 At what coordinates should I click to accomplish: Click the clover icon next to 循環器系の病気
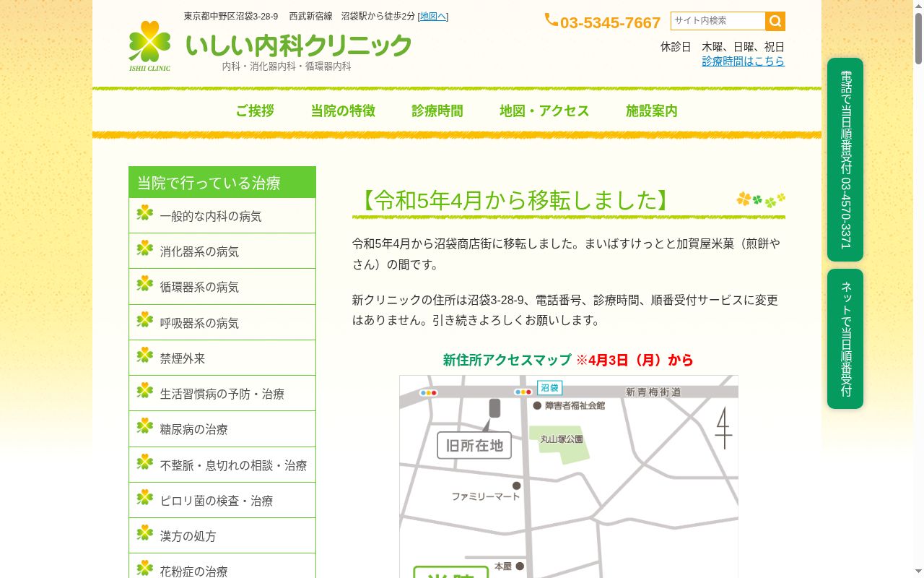pyautogui.click(x=145, y=283)
